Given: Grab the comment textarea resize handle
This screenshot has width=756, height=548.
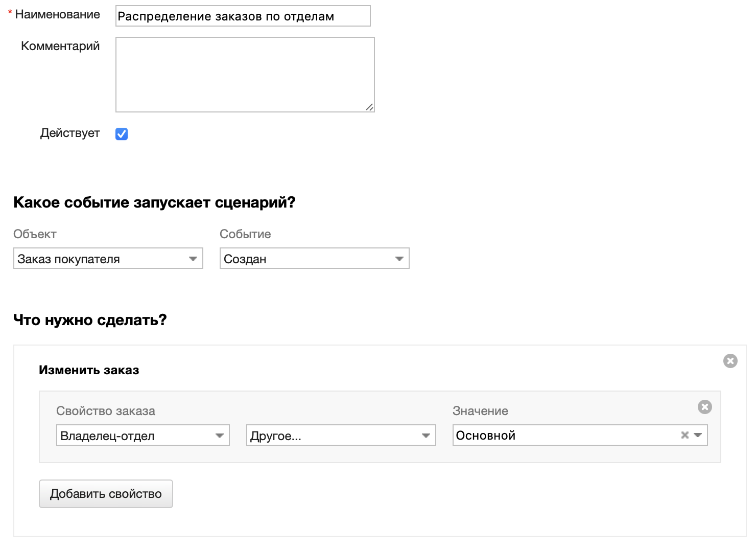Looking at the screenshot, I should pyautogui.click(x=370, y=107).
